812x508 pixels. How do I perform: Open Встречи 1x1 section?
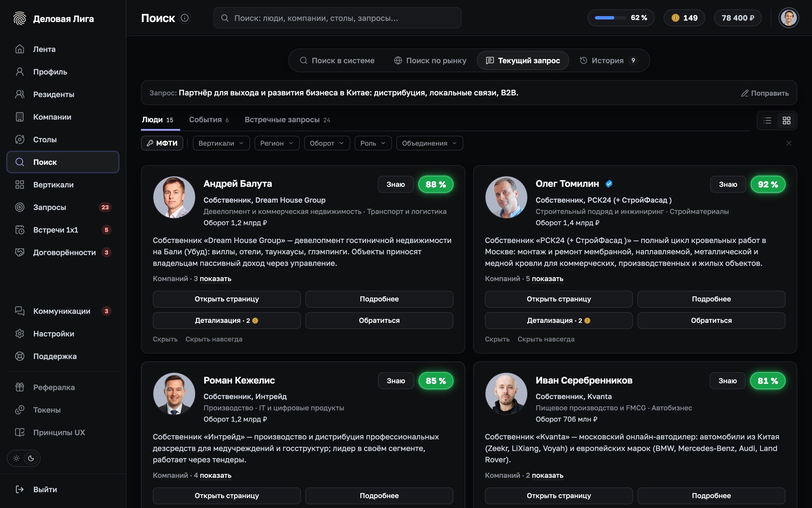[x=63, y=230]
